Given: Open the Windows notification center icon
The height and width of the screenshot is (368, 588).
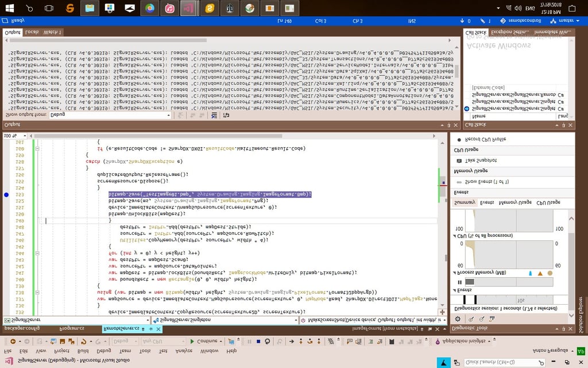Looking at the screenshot, I should pyautogui.click(x=572, y=8).
